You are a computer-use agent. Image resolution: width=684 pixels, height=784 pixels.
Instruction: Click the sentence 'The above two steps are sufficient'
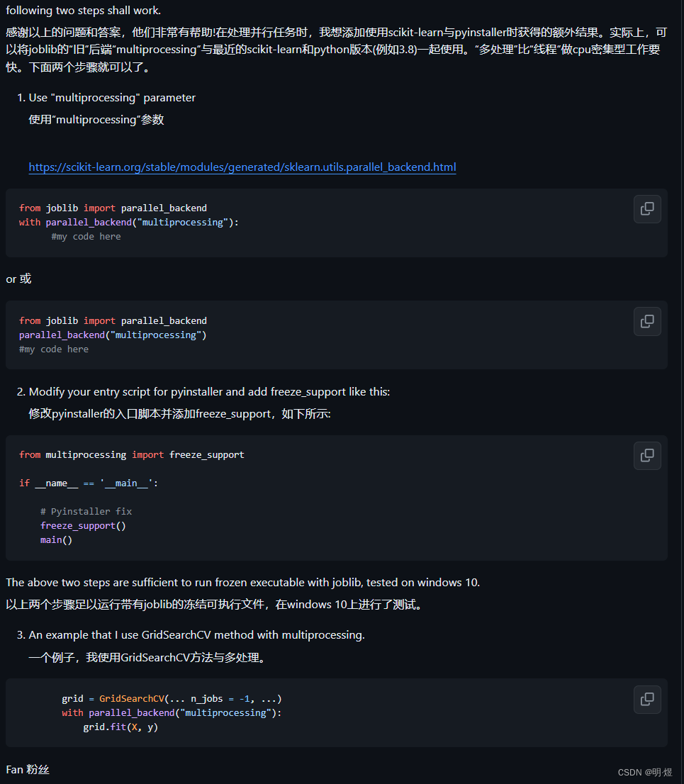[242, 583]
